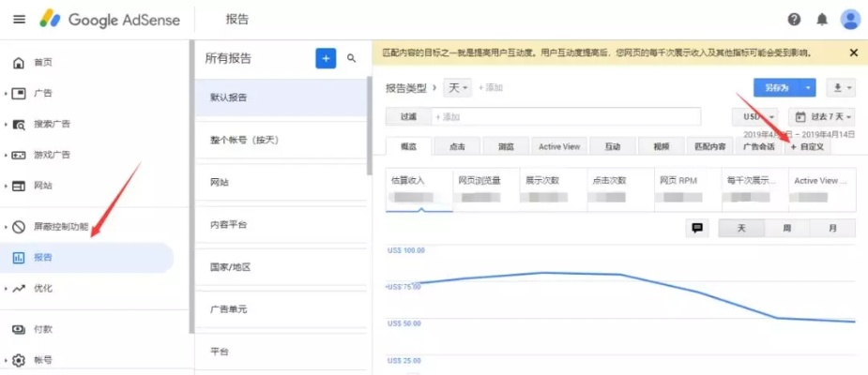Set chart granularity to 月
Viewport: 868px width, 375px height.
tap(832, 228)
